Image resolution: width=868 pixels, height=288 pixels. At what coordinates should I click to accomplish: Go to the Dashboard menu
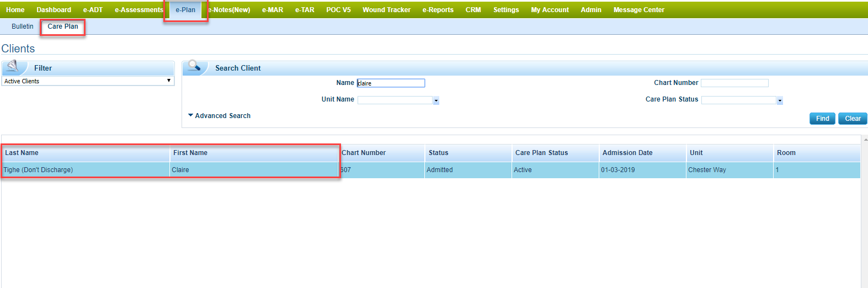(54, 10)
